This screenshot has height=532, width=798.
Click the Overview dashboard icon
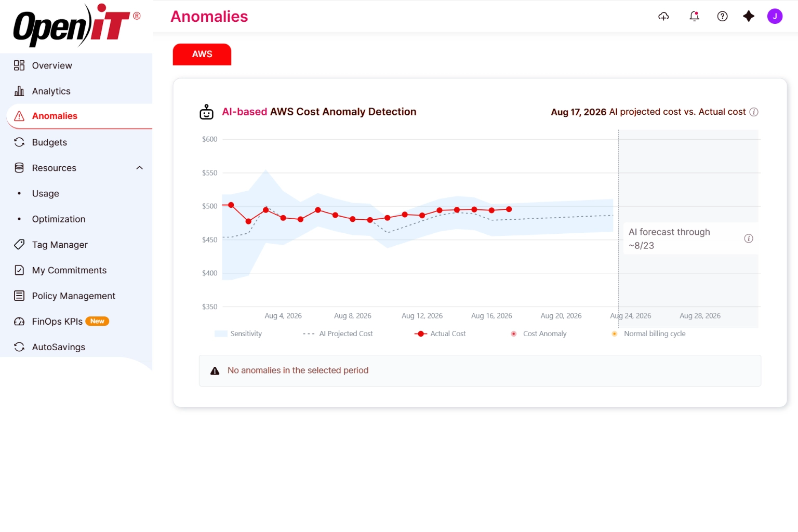19,65
